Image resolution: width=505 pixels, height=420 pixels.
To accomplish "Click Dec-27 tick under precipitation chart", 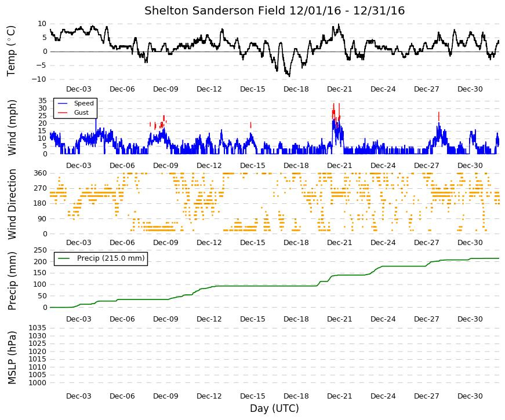I will coord(426,319).
